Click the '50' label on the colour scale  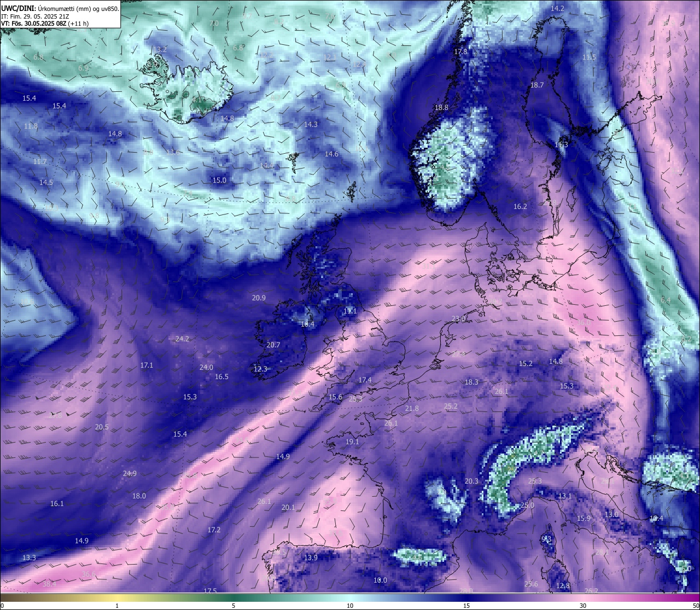coord(696,606)
